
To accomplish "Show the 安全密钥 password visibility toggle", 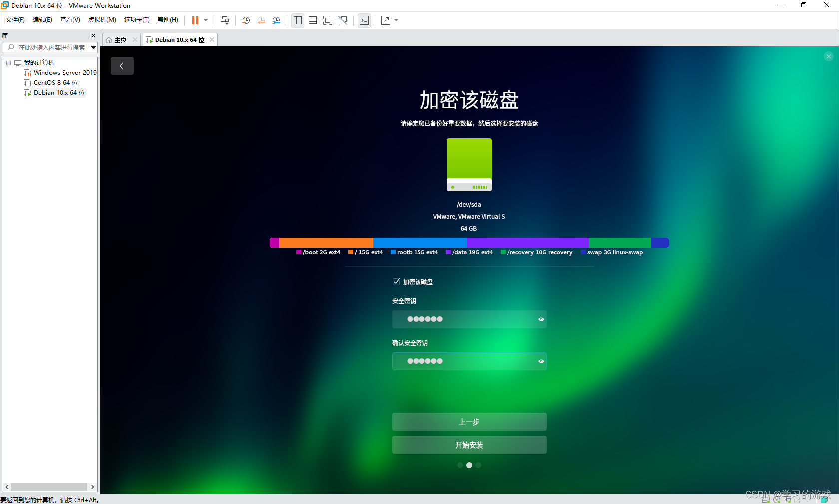I will (x=540, y=319).
